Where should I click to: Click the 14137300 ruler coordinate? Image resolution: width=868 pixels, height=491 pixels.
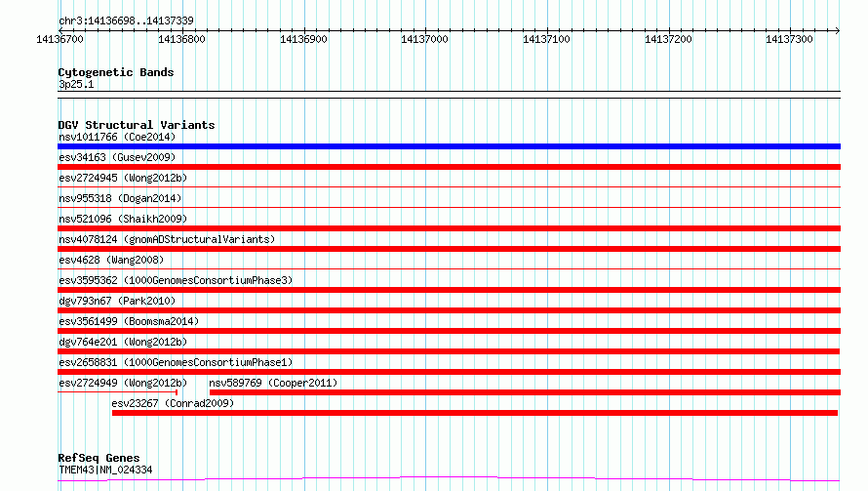(x=789, y=39)
